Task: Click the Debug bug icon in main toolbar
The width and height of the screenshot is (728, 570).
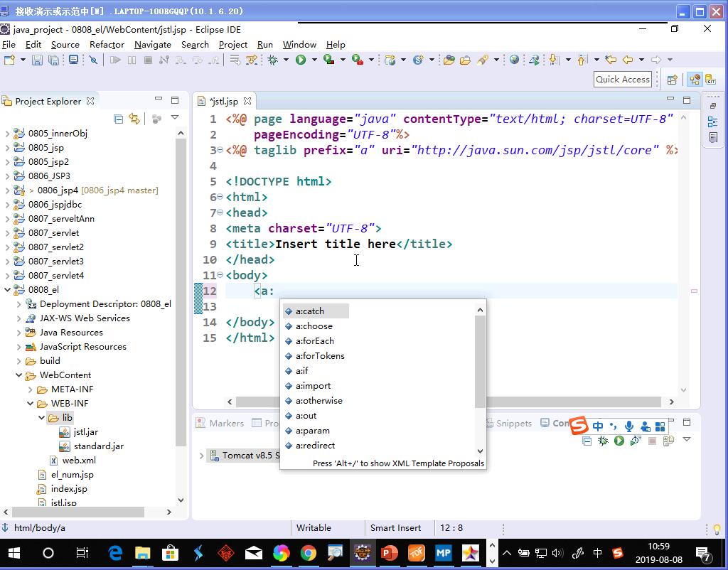Action: (273, 60)
